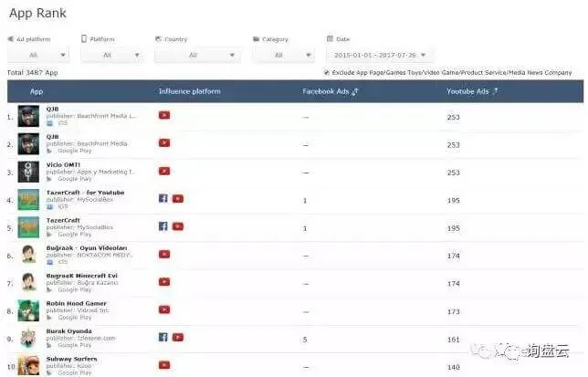Click YouTube icon in Robin Hood Gamer row

[x=164, y=309]
